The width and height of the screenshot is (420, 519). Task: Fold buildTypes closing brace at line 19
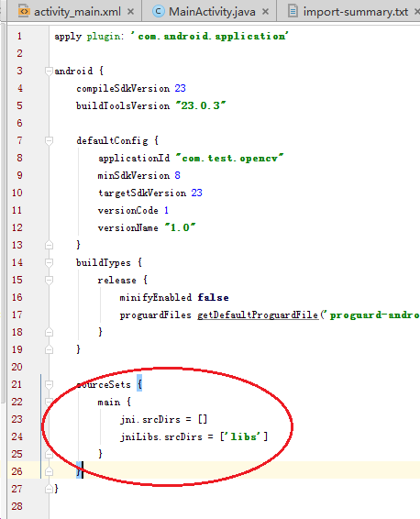49,349
